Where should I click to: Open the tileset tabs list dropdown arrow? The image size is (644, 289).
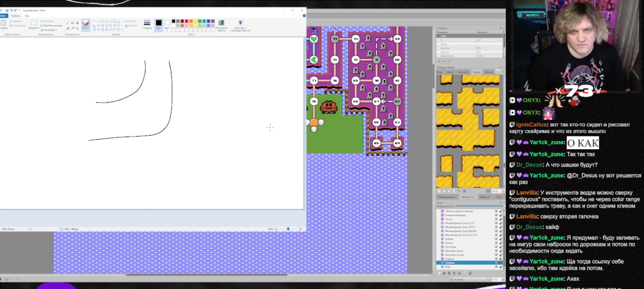503,72
